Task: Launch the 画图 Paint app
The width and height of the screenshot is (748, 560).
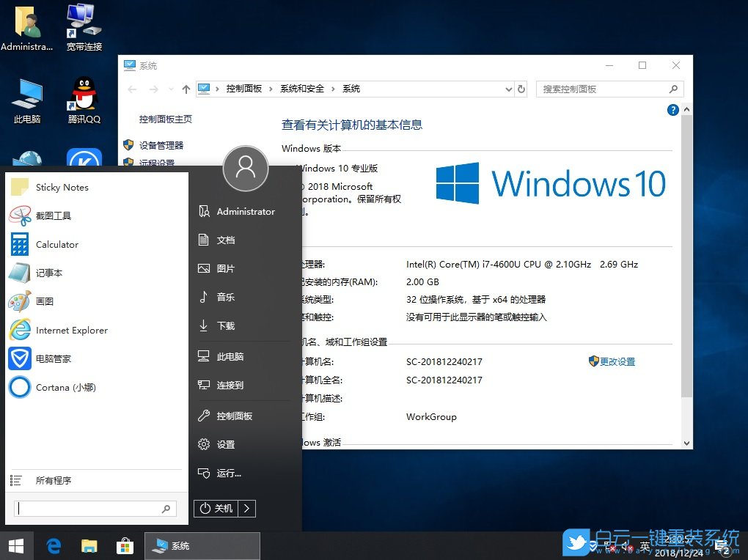Action: point(46,301)
